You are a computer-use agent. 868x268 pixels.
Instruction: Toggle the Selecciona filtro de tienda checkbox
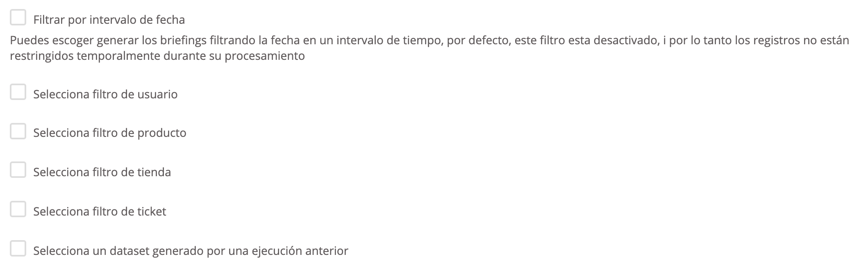pyautogui.click(x=18, y=170)
